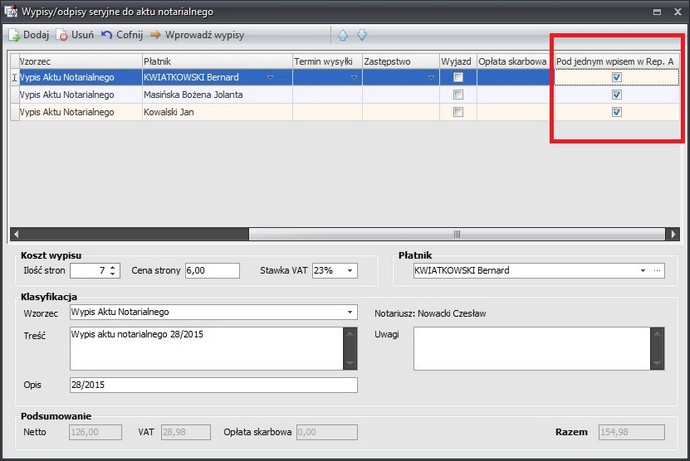Uncheck Rep. A checkbox for Masińska Bożena Jolanta
Viewport: 690px width, 461px height.
tap(617, 94)
